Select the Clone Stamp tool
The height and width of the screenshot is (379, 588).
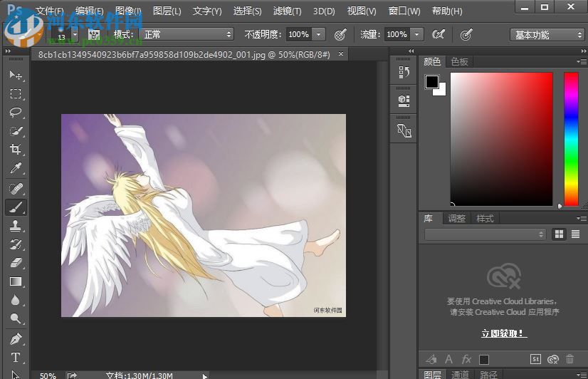(16, 226)
